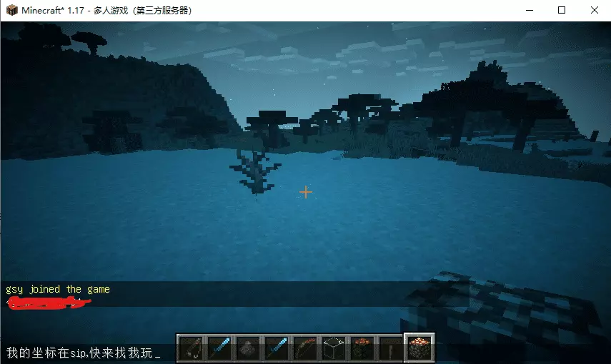Select the diamond sword in hotbar slot two
The height and width of the screenshot is (364, 611).
point(219,348)
